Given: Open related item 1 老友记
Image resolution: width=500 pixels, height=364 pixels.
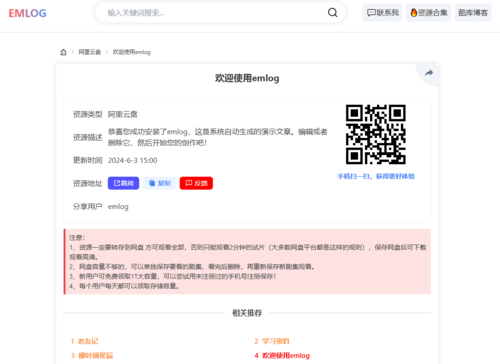Looking at the screenshot, I should [85, 341].
